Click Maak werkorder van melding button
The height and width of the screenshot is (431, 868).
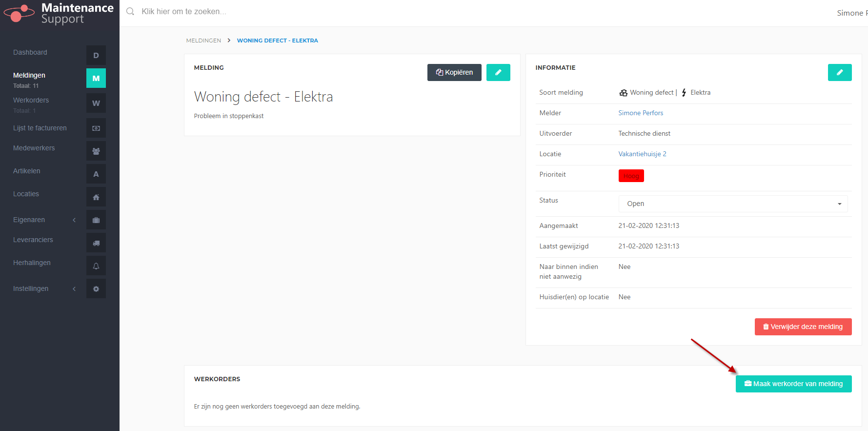pos(794,384)
